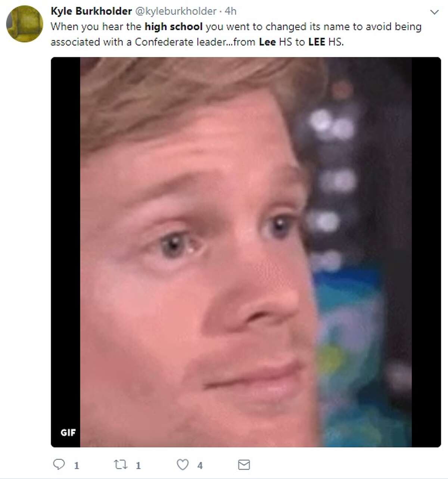Click the retweet count number 1

tap(138, 465)
